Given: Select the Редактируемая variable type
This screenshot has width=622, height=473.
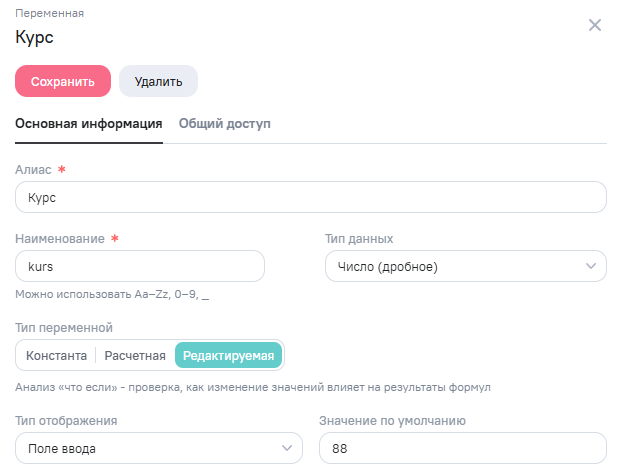Looking at the screenshot, I should coord(229,356).
